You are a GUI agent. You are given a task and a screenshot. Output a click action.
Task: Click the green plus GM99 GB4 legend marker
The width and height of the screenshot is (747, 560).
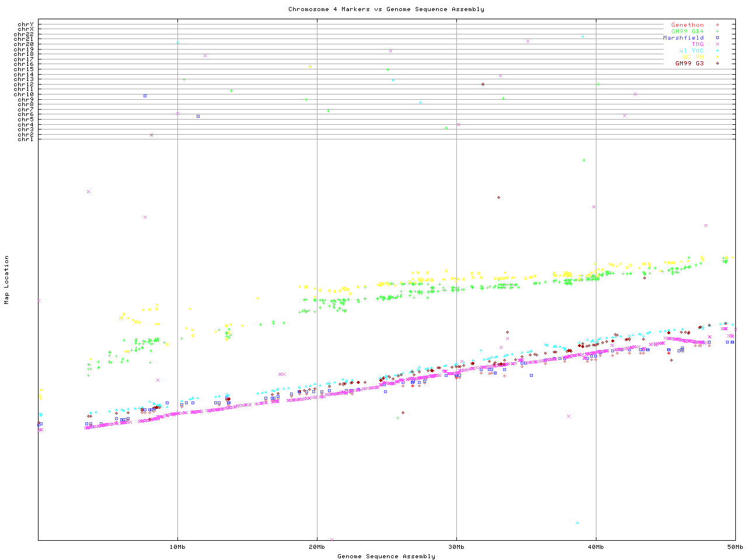717,32
